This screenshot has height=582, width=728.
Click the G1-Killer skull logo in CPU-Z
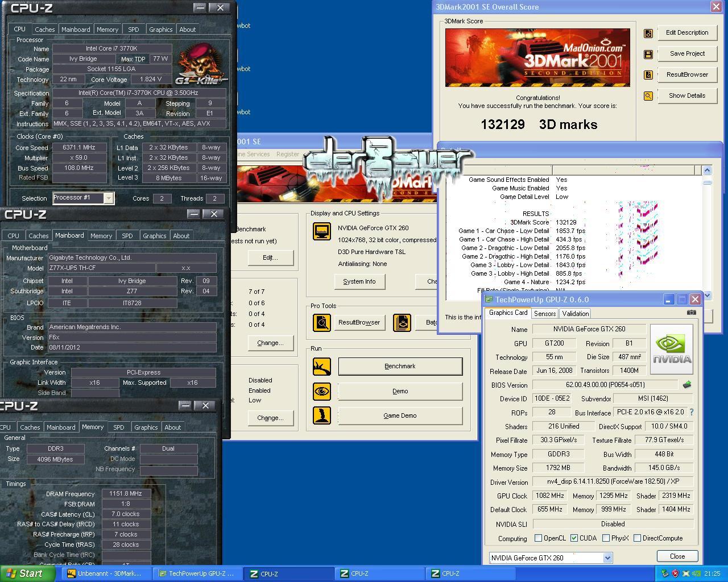202,64
